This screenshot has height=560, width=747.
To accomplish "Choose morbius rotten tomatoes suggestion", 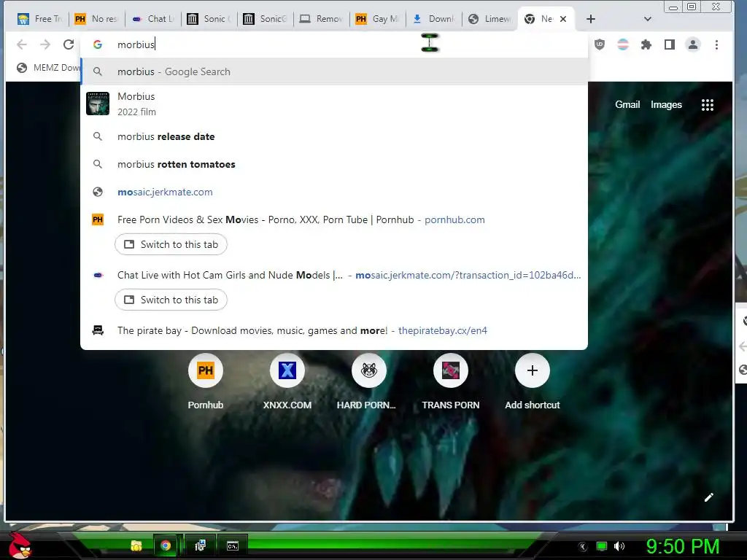I will (x=334, y=164).
